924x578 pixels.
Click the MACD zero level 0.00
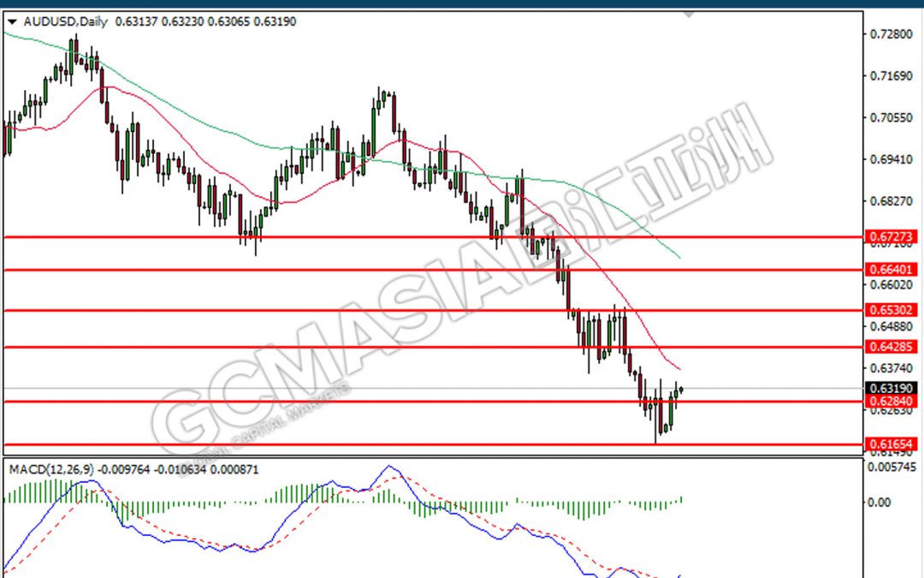tap(880, 502)
